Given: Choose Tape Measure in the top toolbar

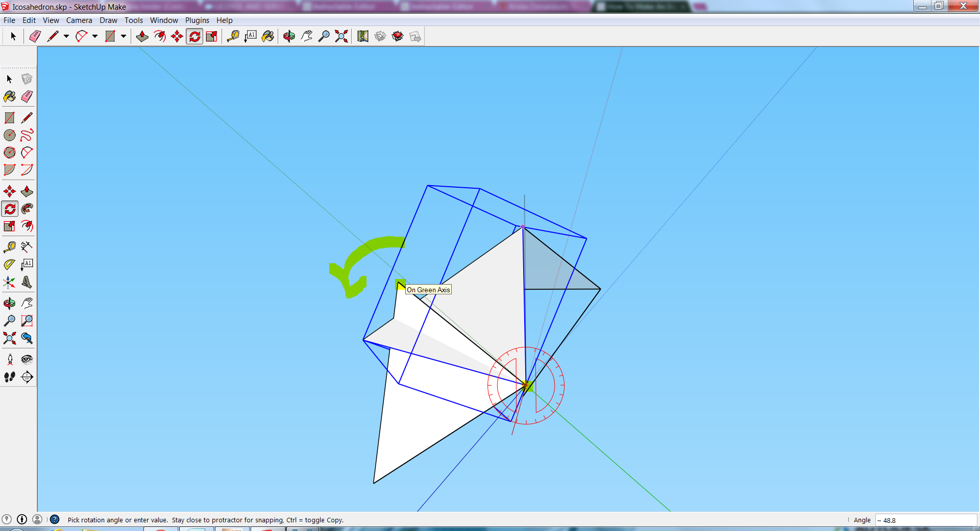Looking at the screenshot, I should point(233,36).
